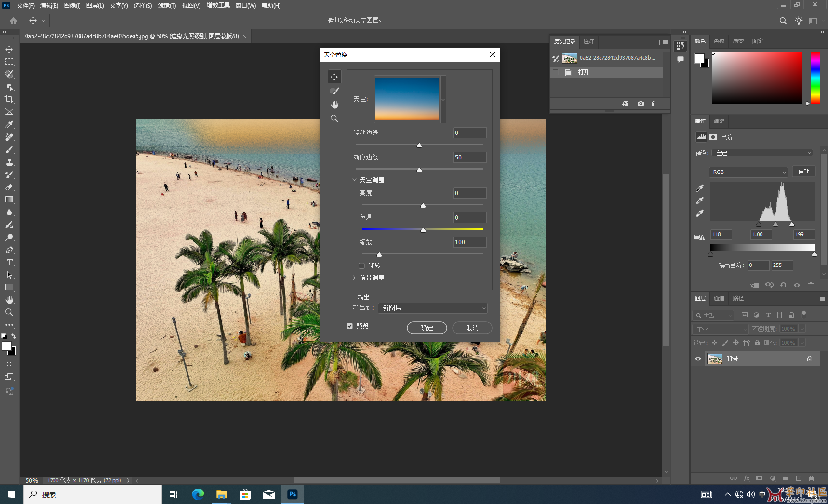Switch to the 色板 swatches tab
The height and width of the screenshot is (504, 828).
click(719, 41)
